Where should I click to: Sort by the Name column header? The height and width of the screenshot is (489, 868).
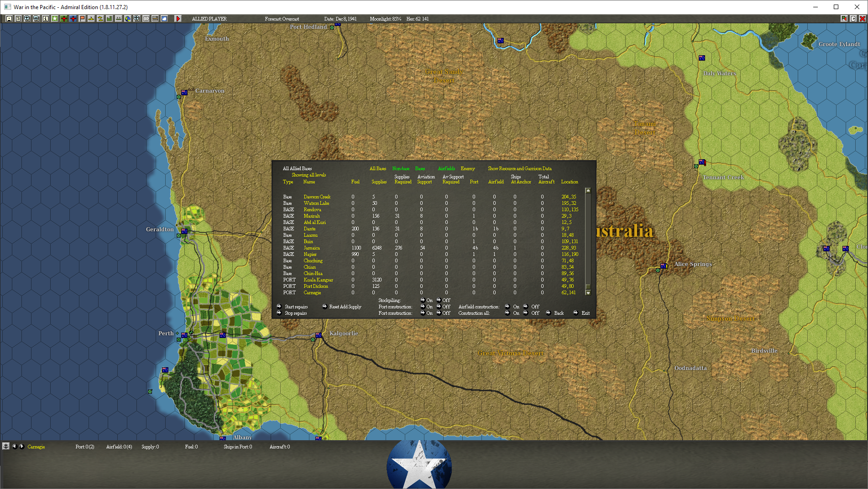[309, 182]
